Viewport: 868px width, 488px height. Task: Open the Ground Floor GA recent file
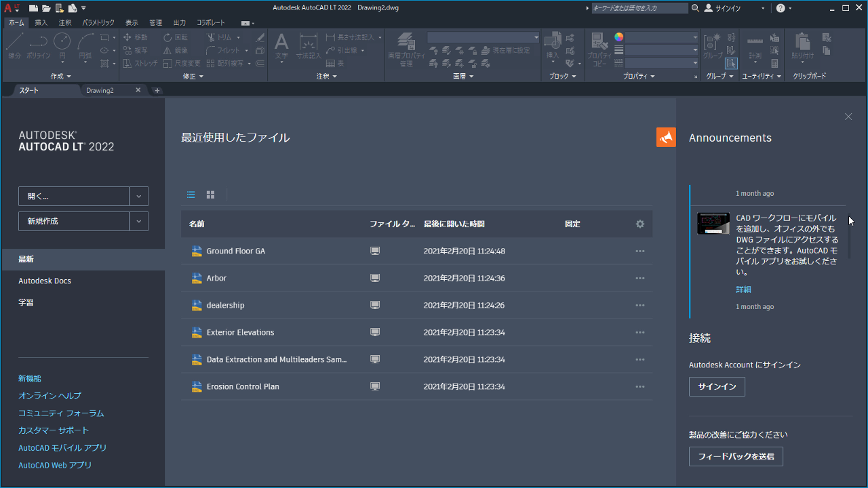click(x=416, y=251)
